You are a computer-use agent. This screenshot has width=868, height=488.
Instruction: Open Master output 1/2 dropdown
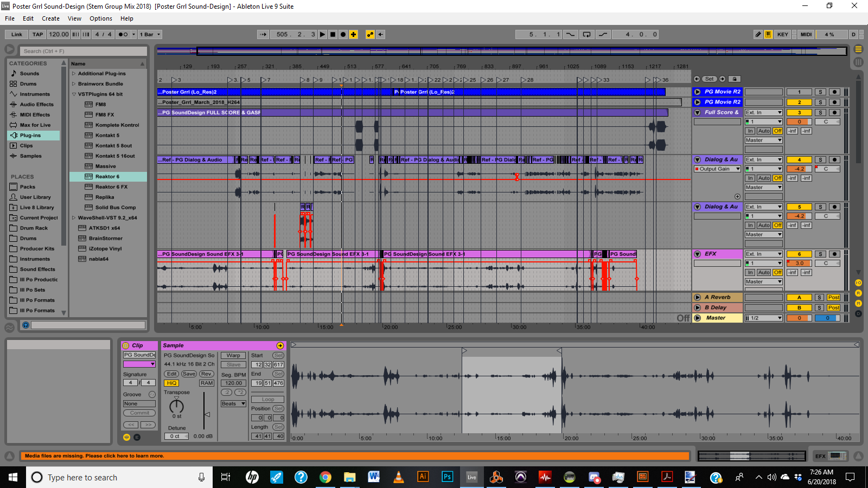(763, 318)
